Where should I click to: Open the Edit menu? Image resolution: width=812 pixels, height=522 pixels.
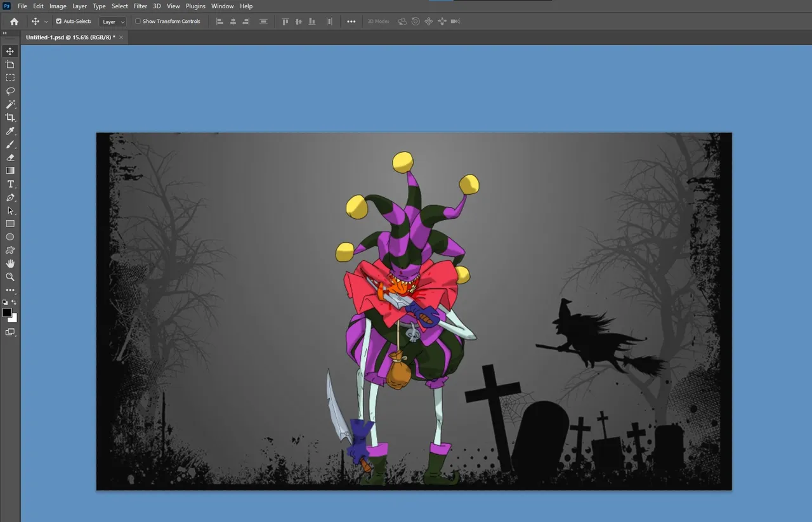[x=39, y=6]
